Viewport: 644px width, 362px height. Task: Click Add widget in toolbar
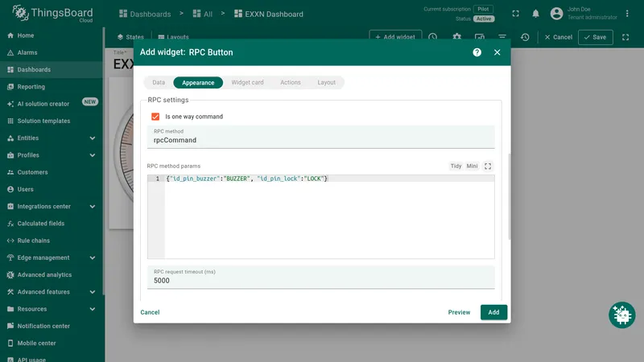(x=395, y=37)
